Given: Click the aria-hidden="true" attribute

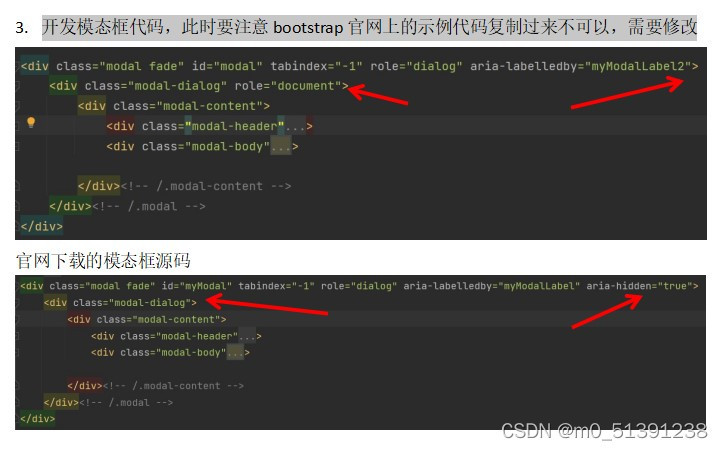Looking at the screenshot, I should coord(639,286).
